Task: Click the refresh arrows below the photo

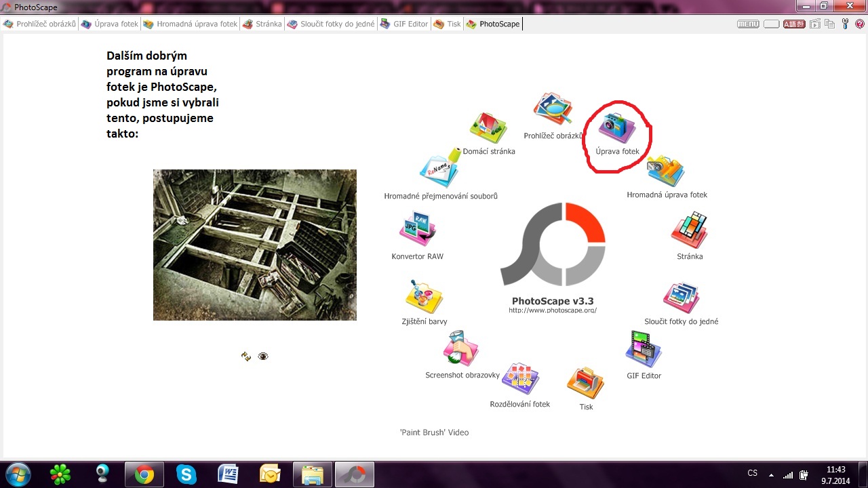Action: [x=246, y=357]
